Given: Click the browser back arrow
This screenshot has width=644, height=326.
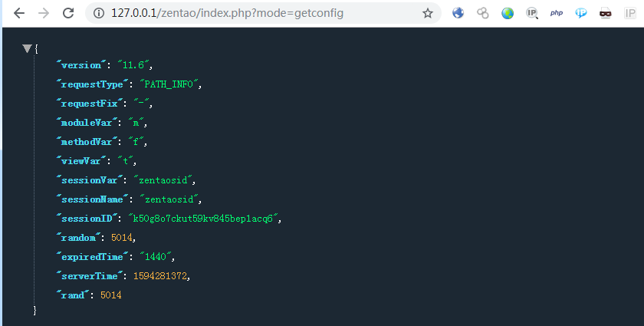Looking at the screenshot, I should coord(18,13).
